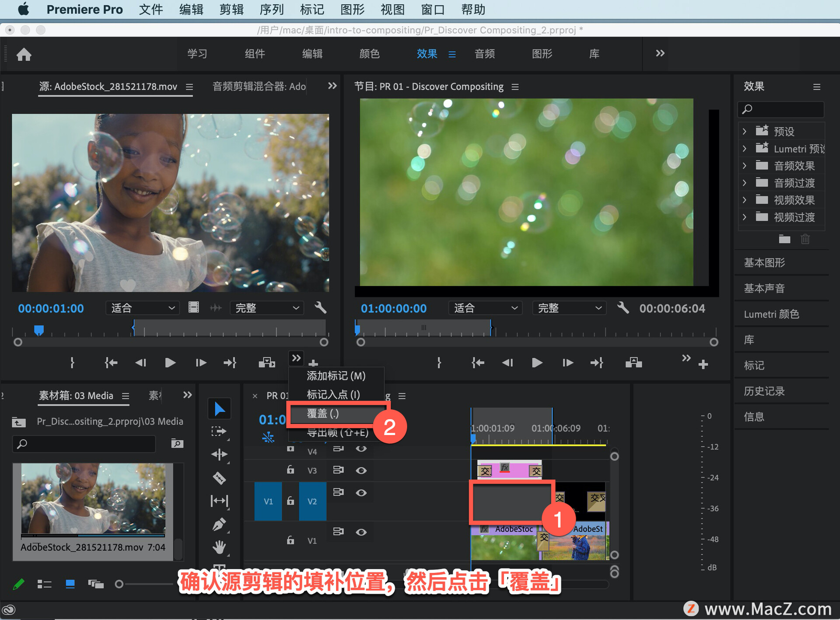Open Source monitor zoom 适合 dropdown

[143, 308]
